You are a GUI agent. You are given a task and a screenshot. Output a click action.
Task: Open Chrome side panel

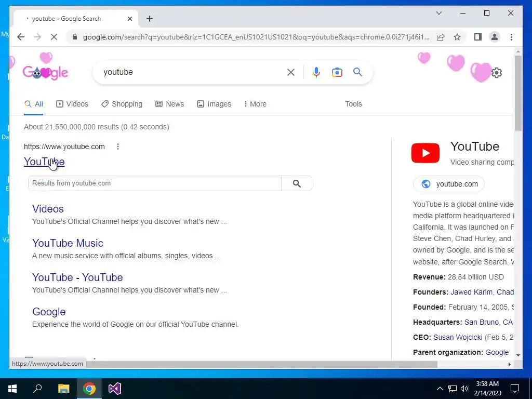pyautogui.click(x=478, y=37)
